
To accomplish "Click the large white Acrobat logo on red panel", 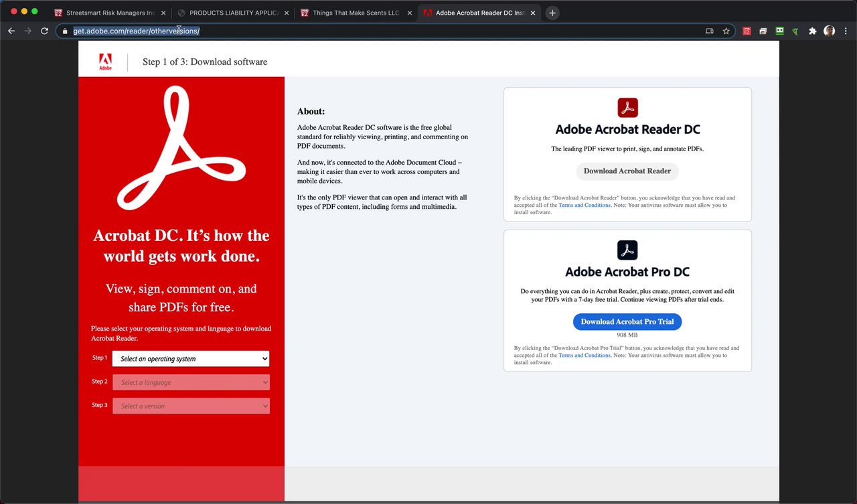I will [x=181, y=149].
